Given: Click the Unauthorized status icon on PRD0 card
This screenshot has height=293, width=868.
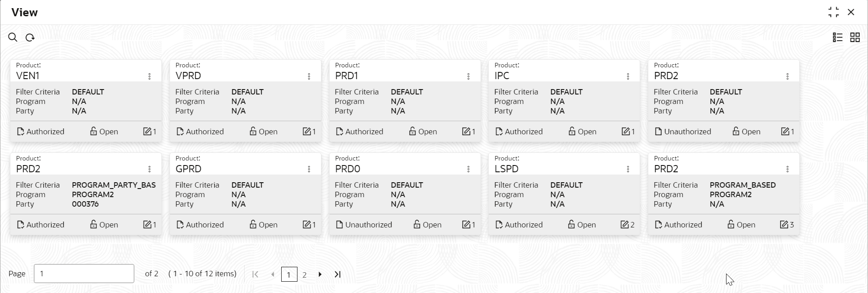Looking at the screenshot, I should pyautogui.click(x=340, y=225).
